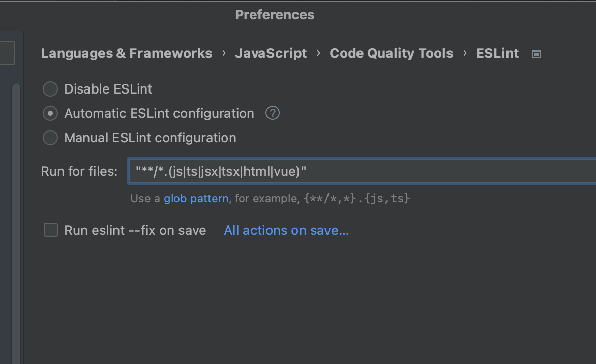
Task: Focus the settings search box at top-left
Action: click(x=7, y=53)
